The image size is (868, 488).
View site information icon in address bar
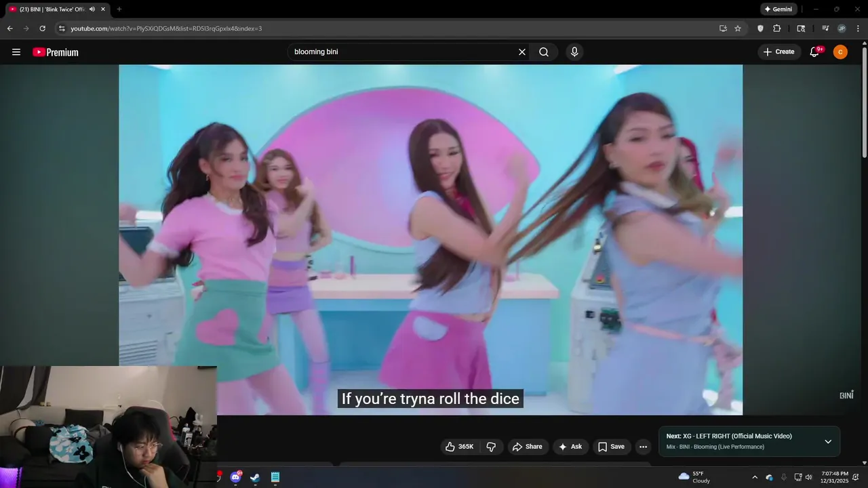click(62, 28)
